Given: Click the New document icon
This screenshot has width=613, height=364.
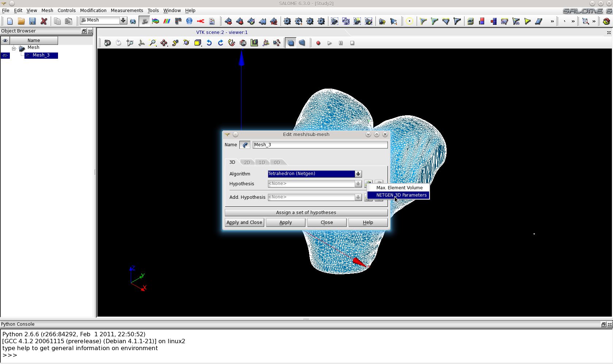Looking at the screenshot, I should click(10, 21).
